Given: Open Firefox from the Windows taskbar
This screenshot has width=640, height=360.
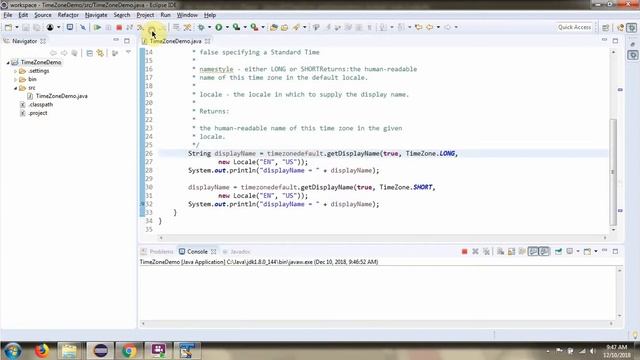Looking at the screenshot, I should coord(42,351).
